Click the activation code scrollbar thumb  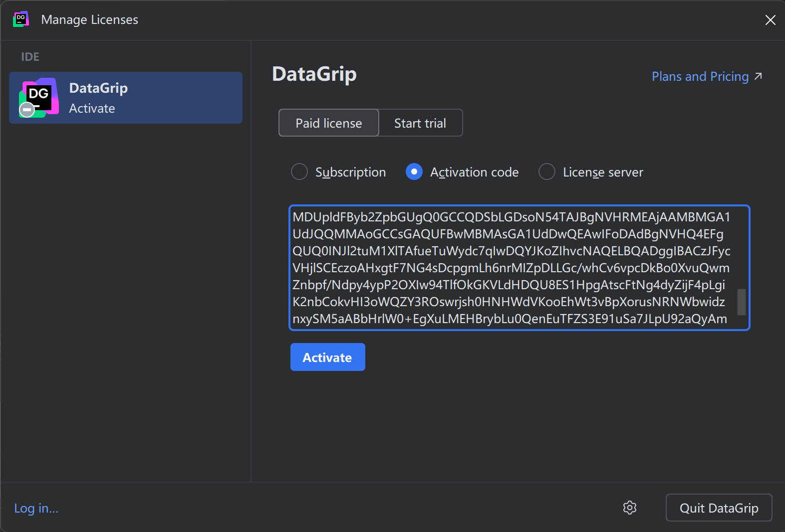pyautogui.click(x=741, y=302)
